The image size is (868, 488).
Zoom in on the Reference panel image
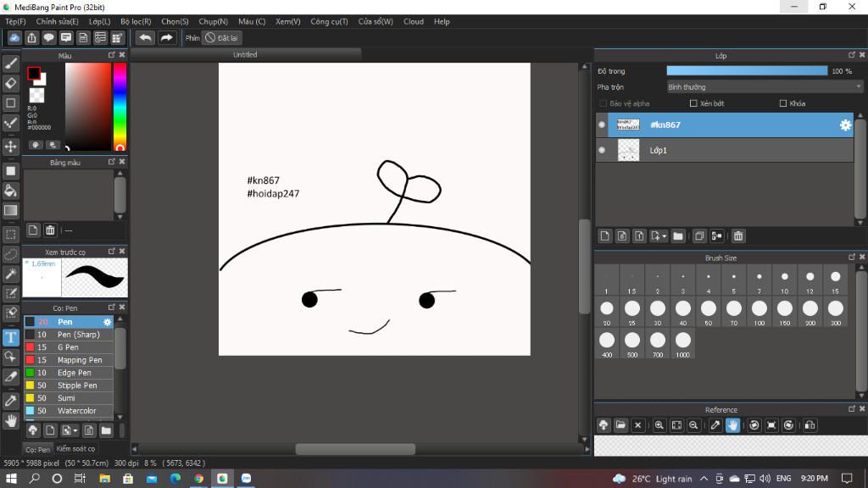pyautogui.click(x=659, y=425)
